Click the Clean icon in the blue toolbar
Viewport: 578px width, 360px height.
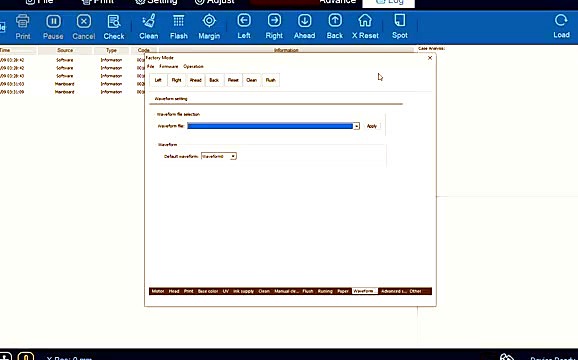pyautogui.click(x=149, y=27)
